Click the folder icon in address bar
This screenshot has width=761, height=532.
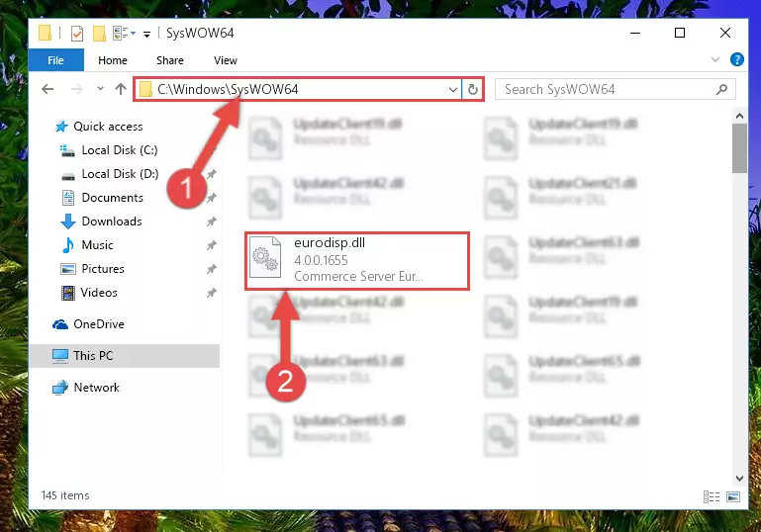[145, 89]
